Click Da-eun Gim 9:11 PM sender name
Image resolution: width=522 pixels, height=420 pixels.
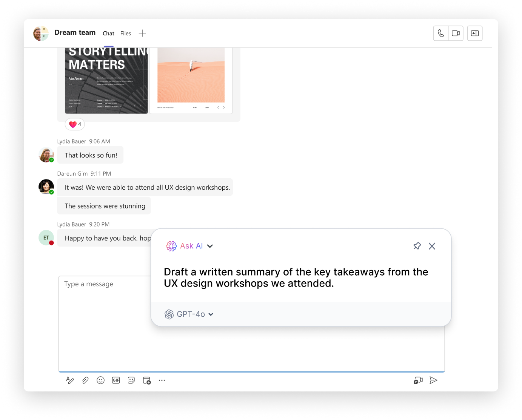pyautogui.click(x=72, y=174)
